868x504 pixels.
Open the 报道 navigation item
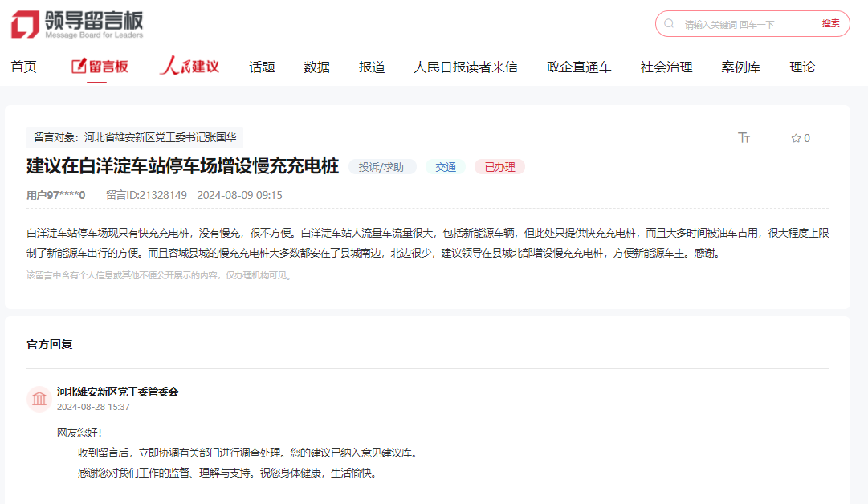click(372, 67)
